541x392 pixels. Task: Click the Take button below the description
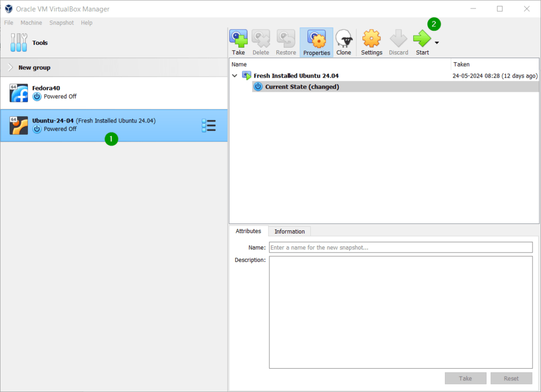[x=465, y=379]
